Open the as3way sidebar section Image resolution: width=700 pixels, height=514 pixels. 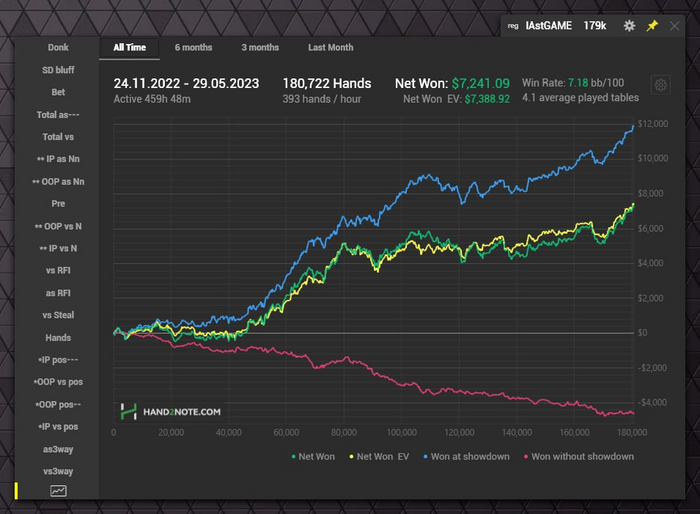(x=58, y=449)
